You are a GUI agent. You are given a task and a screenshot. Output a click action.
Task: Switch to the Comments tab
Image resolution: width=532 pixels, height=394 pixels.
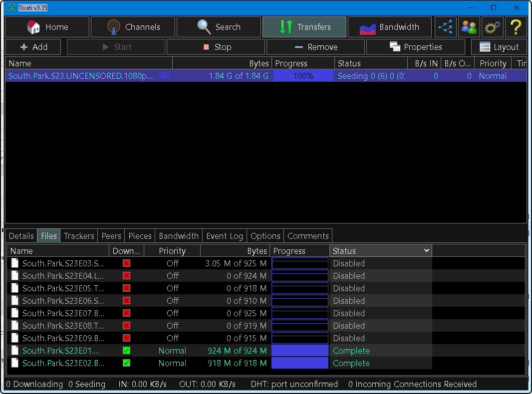tap(308, 236)
